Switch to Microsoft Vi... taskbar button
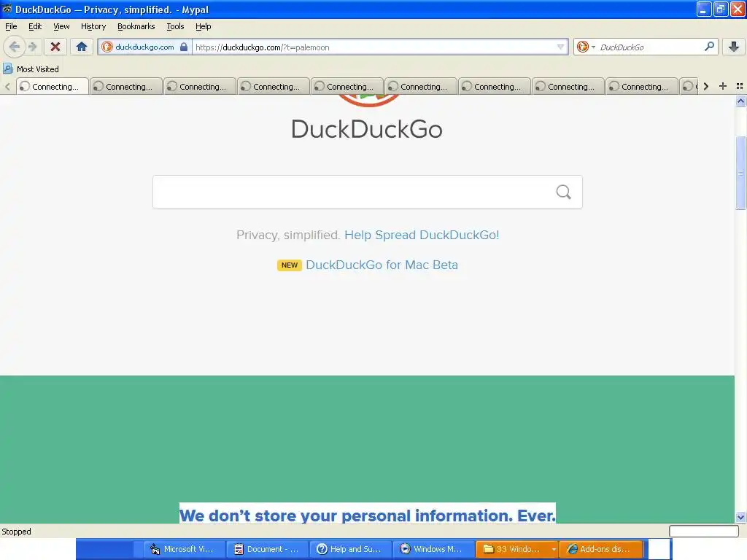Image resolution: width=747 pixels, height=560 pixels. [x=184, y=549]
